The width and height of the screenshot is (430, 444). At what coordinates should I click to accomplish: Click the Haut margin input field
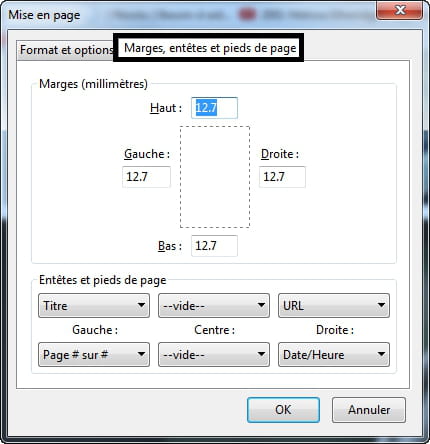click(x=214, y=108)
